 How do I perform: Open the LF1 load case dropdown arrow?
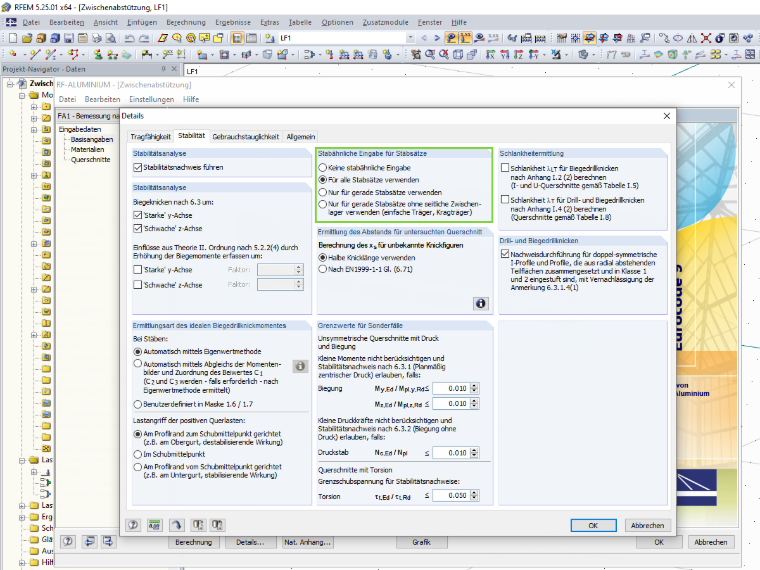[410, 38]
